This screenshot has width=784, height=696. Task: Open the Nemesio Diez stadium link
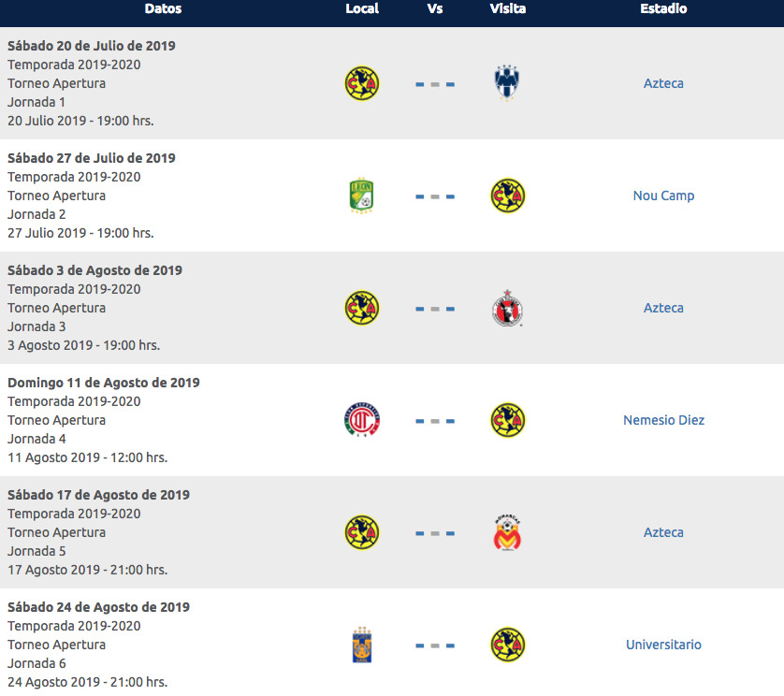[663, 420]
